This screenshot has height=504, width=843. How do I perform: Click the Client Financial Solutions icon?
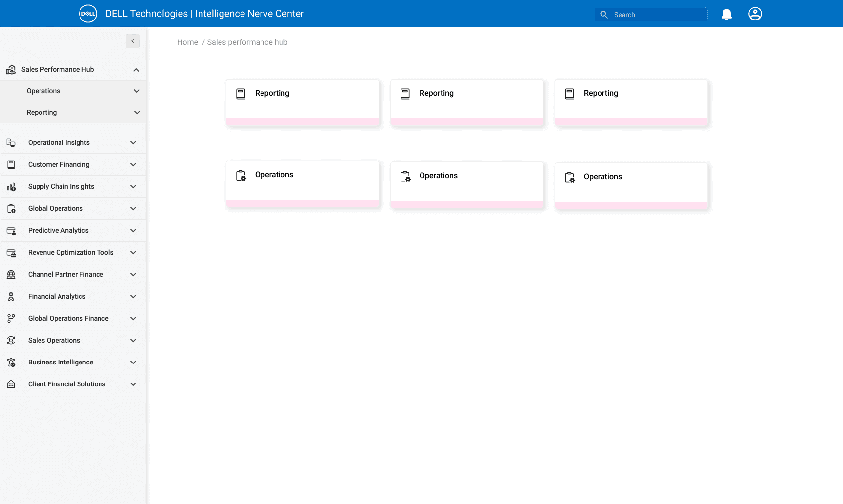click(11, 384)
